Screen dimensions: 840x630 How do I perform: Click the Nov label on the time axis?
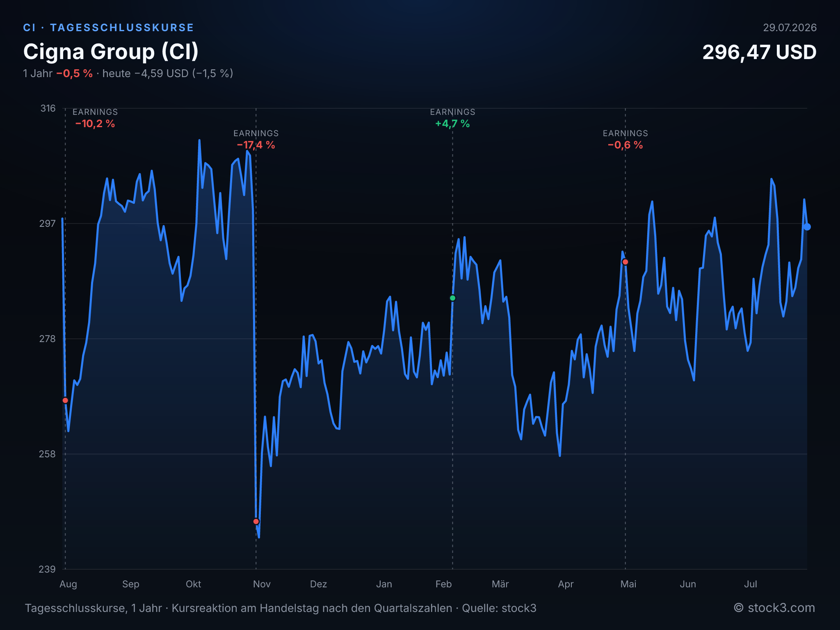(262, 584)
